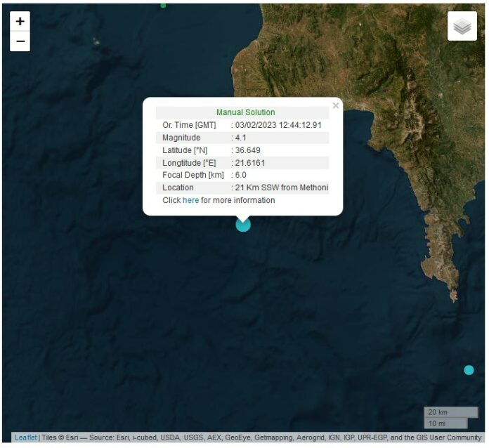Screen dimensions: 489x448
Task: Open the Leaflet attribution link
Action: (25, 437)
